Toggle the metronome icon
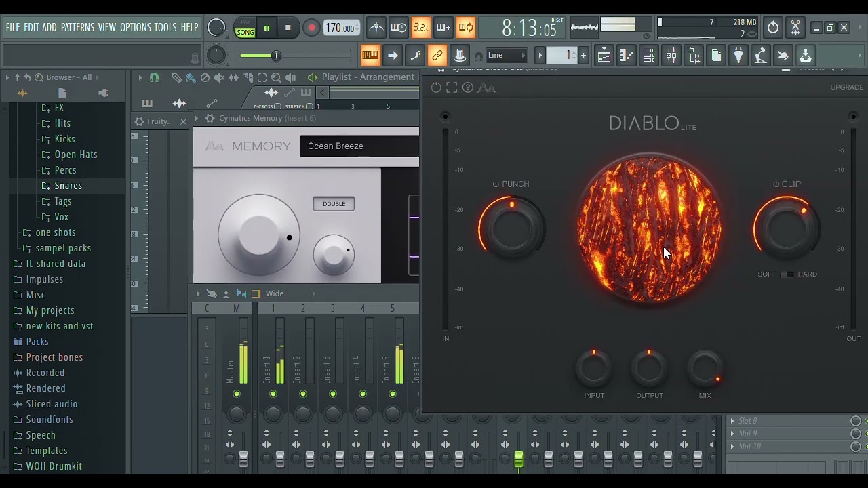 pos(376,27)
